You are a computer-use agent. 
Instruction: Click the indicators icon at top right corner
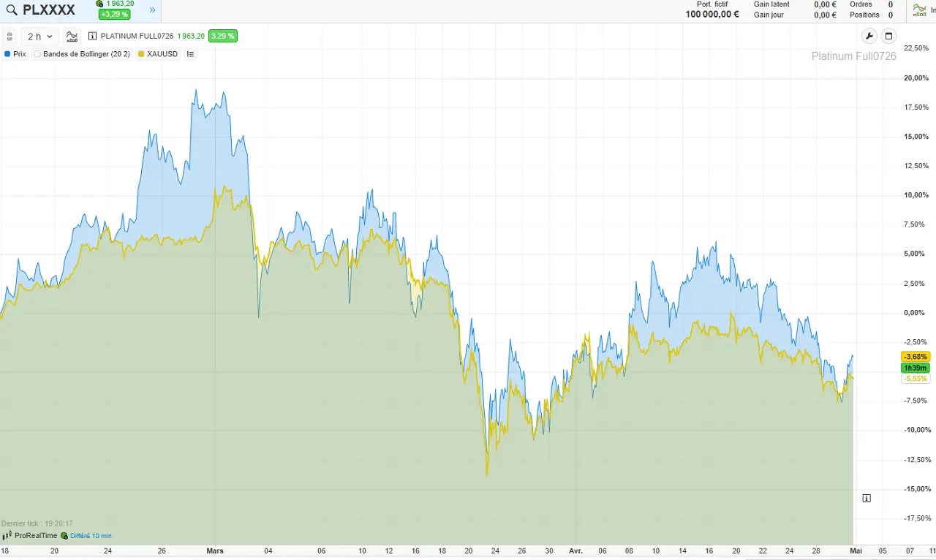(x=920, y=10)
